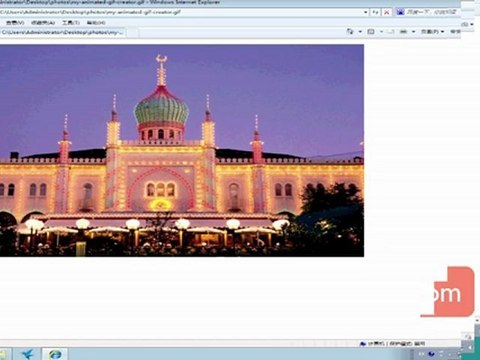Open the 工具(T) Tools menu
The width and height of the screenshot is (480, 360).
click(x=71, y=23)
